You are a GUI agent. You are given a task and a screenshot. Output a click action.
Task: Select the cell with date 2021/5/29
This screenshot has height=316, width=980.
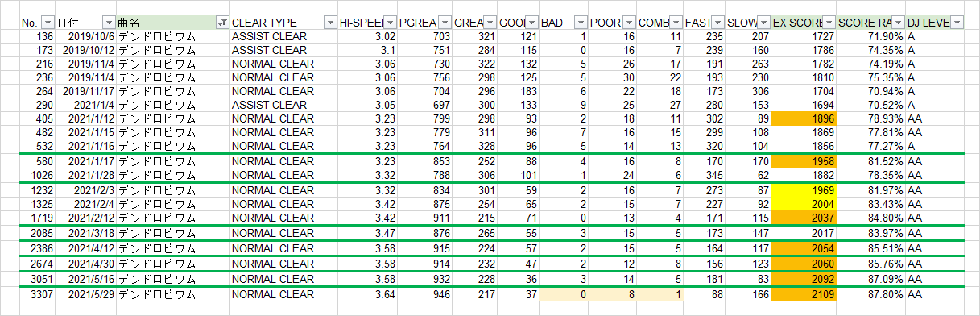tap(85, 294)
